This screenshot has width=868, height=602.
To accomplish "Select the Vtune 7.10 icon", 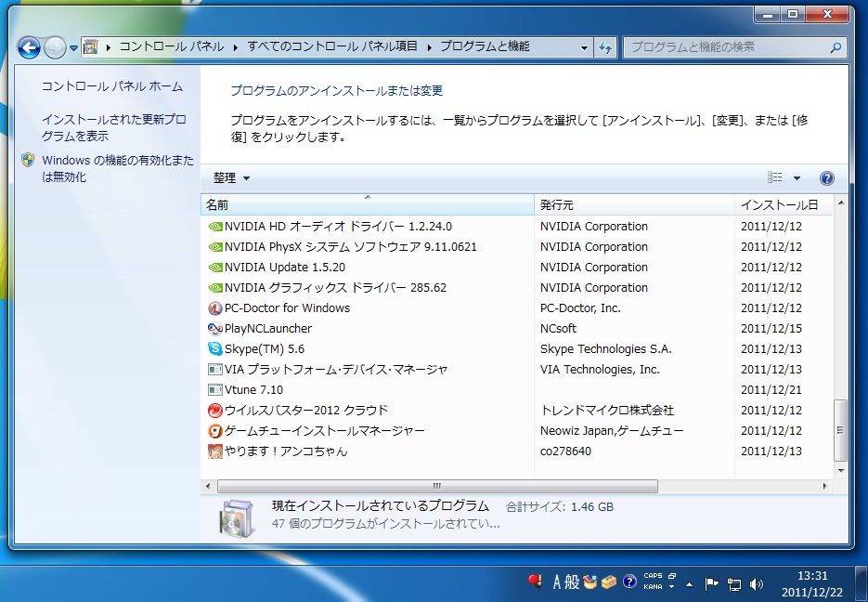I will click(215, 390).
